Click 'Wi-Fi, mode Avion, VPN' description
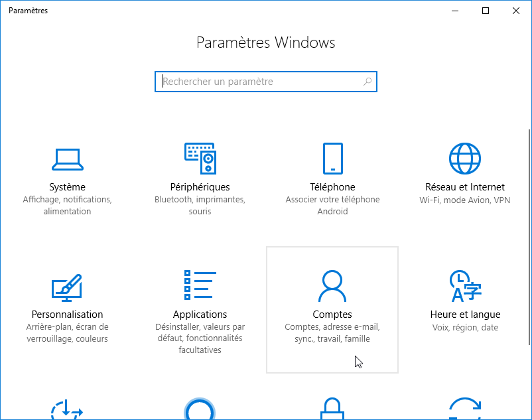 point(465,200)
